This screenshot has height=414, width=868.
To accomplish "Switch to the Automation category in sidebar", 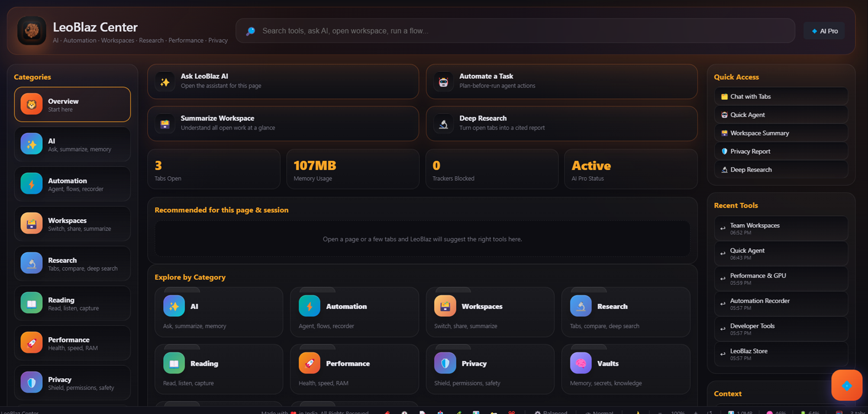I will (x=73, y=184).
